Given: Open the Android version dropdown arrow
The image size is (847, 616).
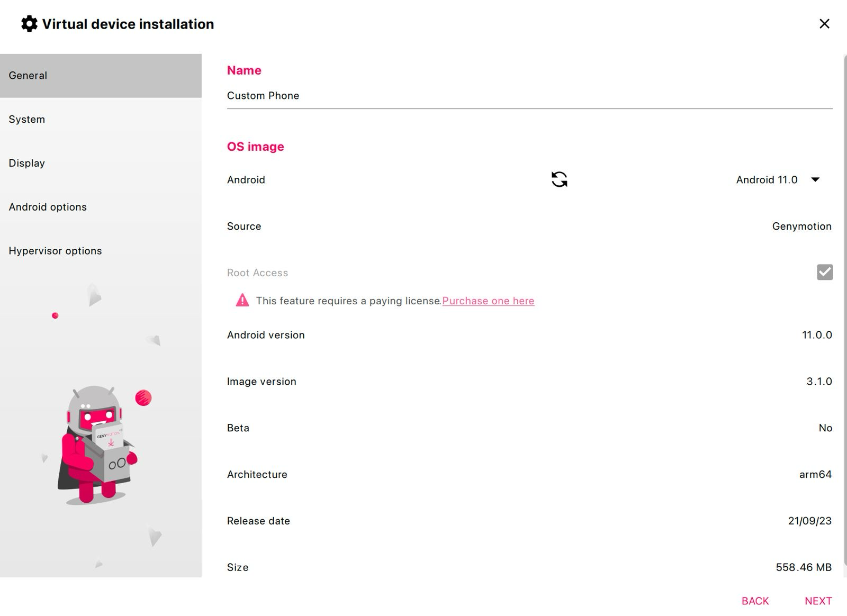Looking at the screenshot, I should [816, 179].
